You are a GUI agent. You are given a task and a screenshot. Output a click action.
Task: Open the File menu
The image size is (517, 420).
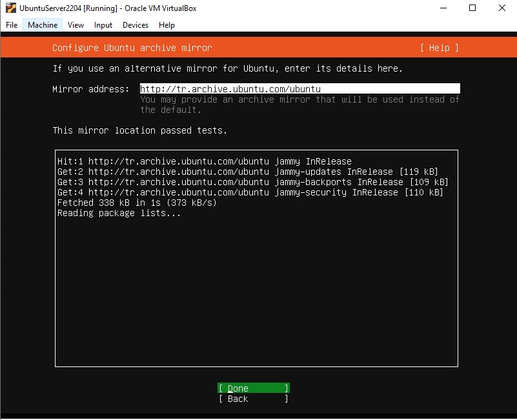pyautogui.click(x=12, y=25)
